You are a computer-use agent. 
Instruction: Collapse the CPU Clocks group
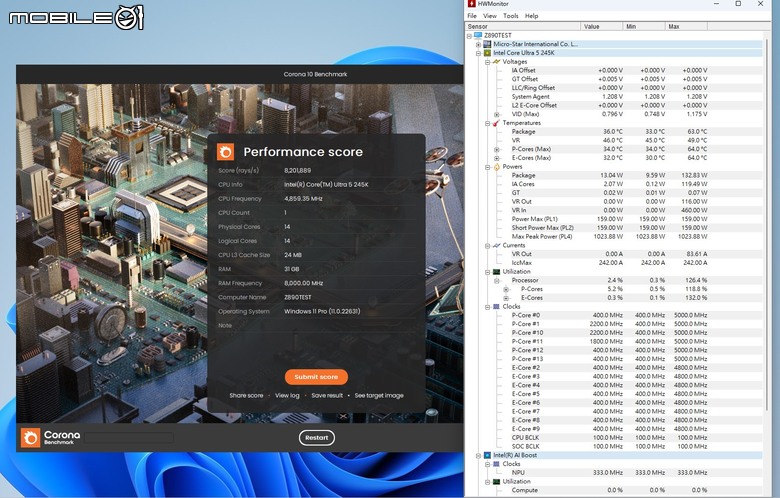488,307
